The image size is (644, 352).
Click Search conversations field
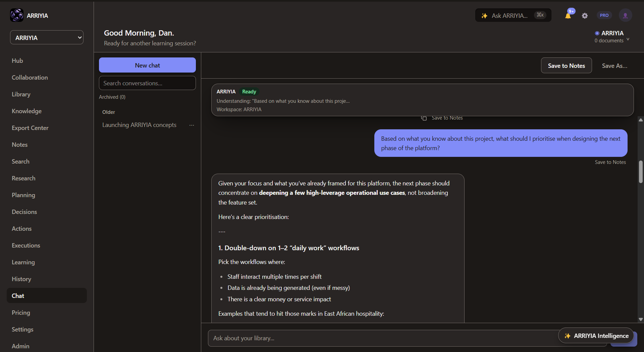[147, 83]
